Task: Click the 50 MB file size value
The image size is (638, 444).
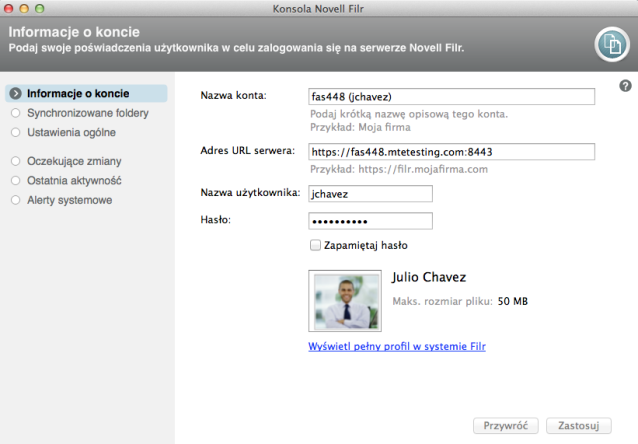Action: point(513,302)
